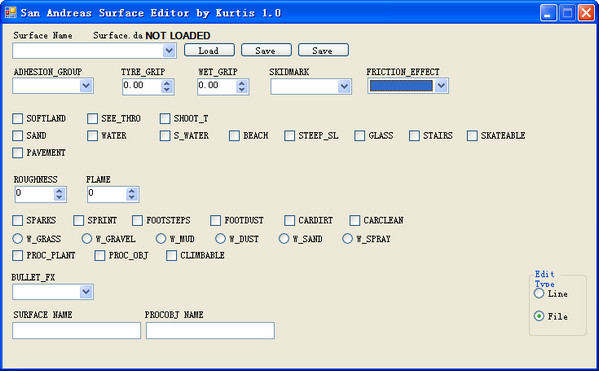Increase TYRE_GRIP value with up arrow
Screen dimensions: 599x371
click(167, 83)
